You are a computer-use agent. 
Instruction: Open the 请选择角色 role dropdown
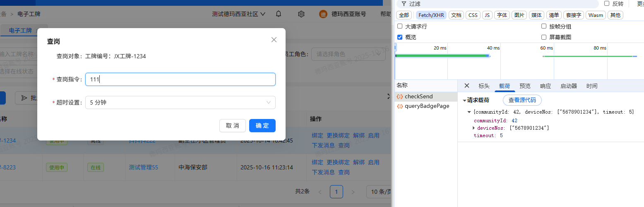tap(348, 54)
